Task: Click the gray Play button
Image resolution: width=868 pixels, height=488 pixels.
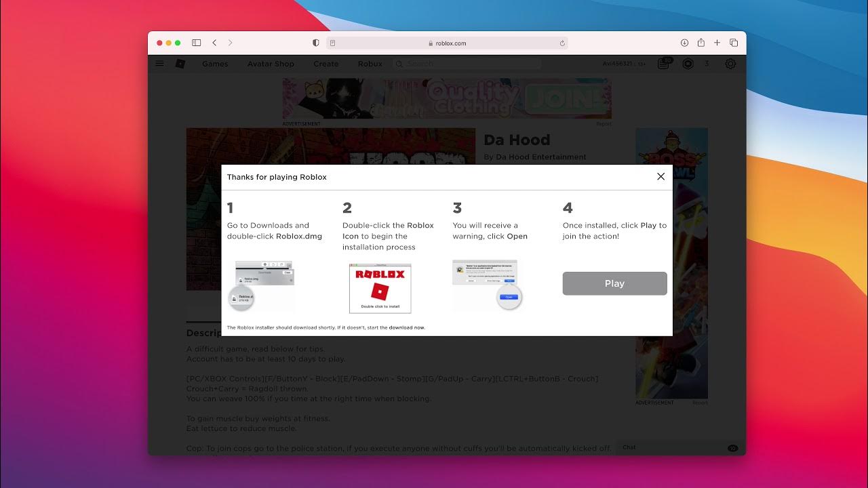Action: [x=614, y=283]
